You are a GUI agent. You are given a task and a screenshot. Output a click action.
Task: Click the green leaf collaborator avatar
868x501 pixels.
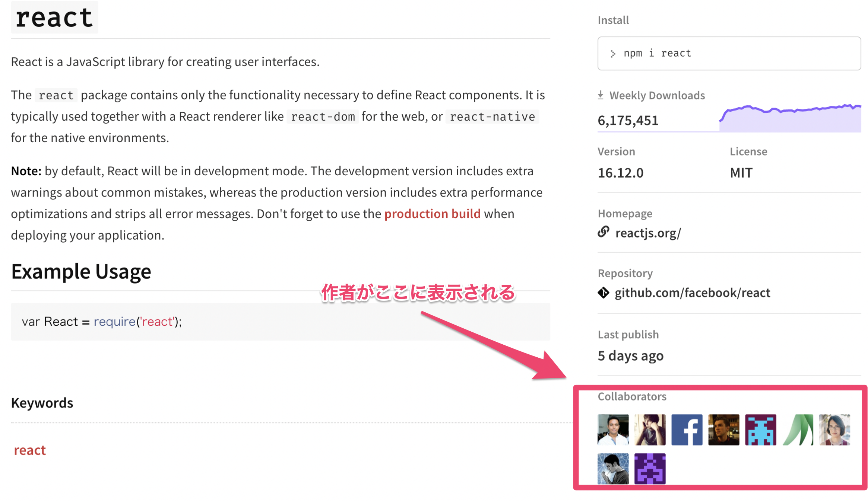coord(798,430)
